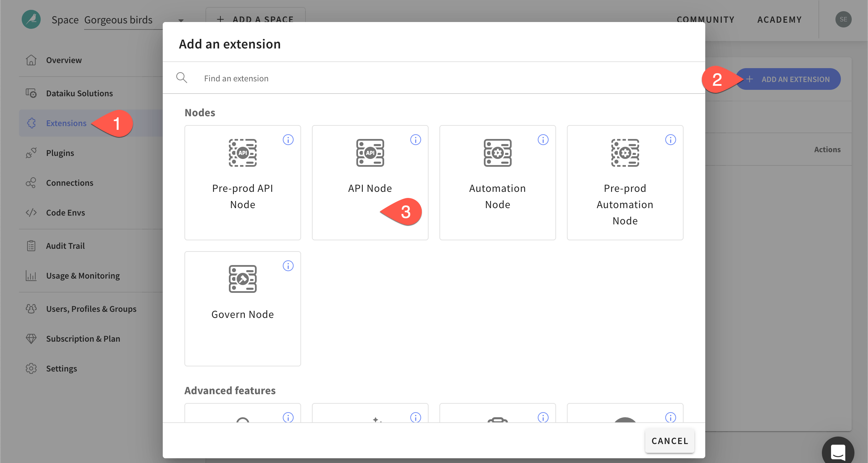This screenshot has width=868, height=463.
Task: Click the Dataiku Solutions icon
Action: 31,93
